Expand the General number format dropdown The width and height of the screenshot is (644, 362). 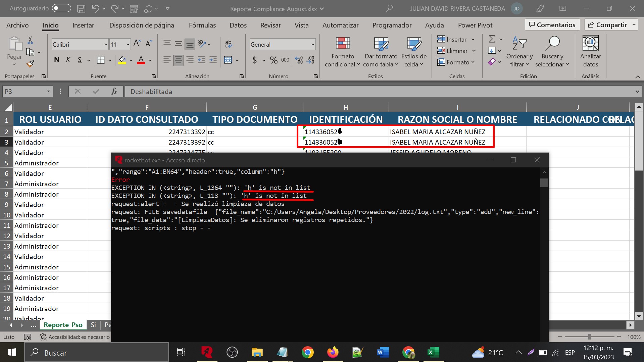tap(312, 44)
